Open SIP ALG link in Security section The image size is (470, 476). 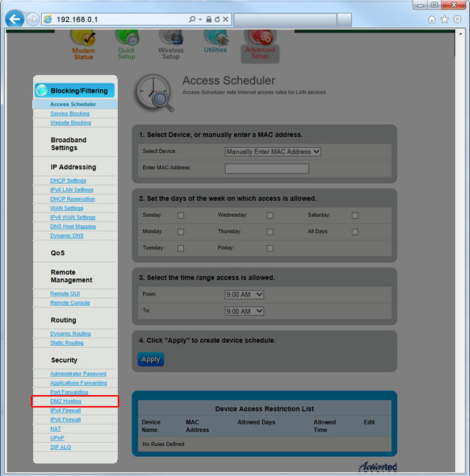(x=60, y=447)
